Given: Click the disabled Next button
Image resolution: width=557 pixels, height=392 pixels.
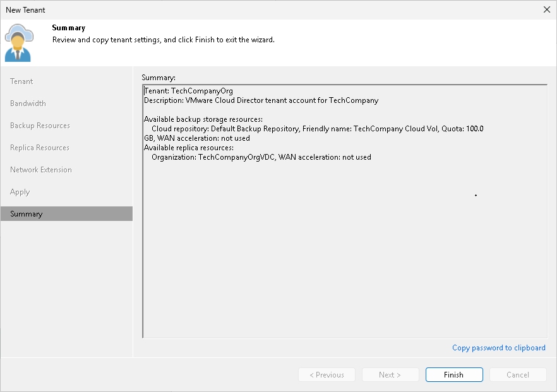Looking at the screenshot, I should [390, 374].
